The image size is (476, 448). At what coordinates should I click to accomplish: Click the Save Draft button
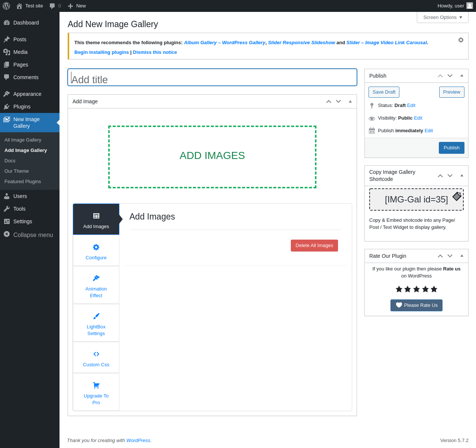(x=384, y=92)
